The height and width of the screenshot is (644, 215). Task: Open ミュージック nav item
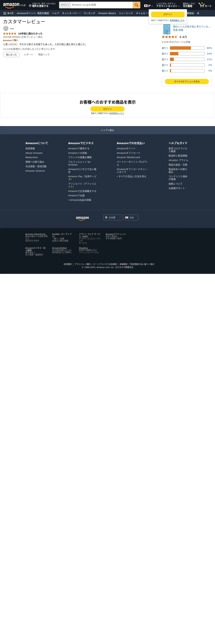pos(126,13)
